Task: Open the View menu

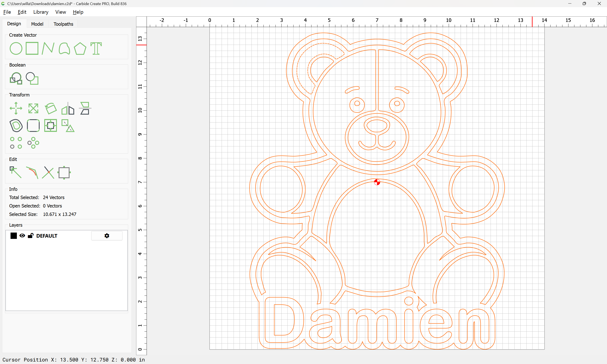Action: pos(60,12)
